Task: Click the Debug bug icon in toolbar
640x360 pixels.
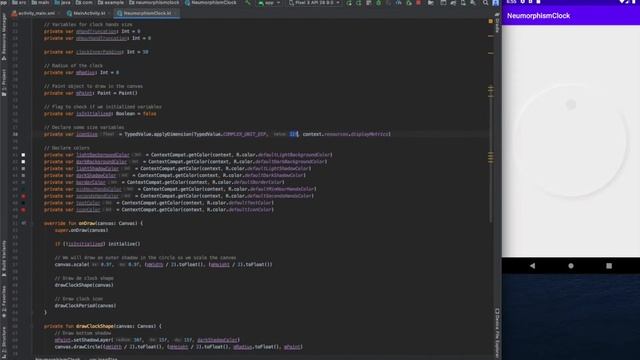Action: click(378, 3)
